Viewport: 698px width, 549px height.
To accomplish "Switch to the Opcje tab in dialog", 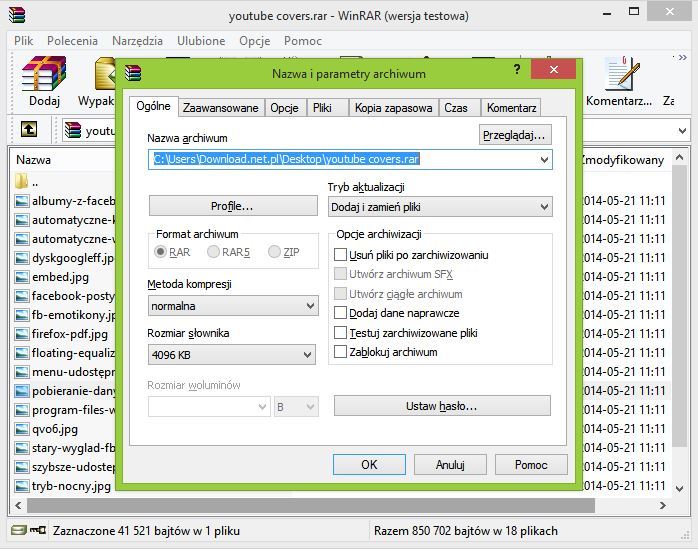I will tap(284, 108).
